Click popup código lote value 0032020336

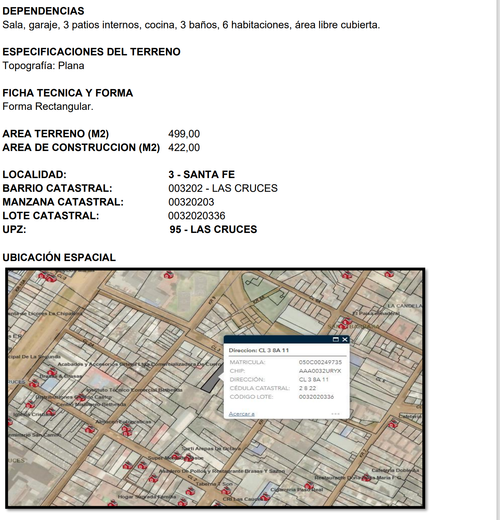(316, 397)
